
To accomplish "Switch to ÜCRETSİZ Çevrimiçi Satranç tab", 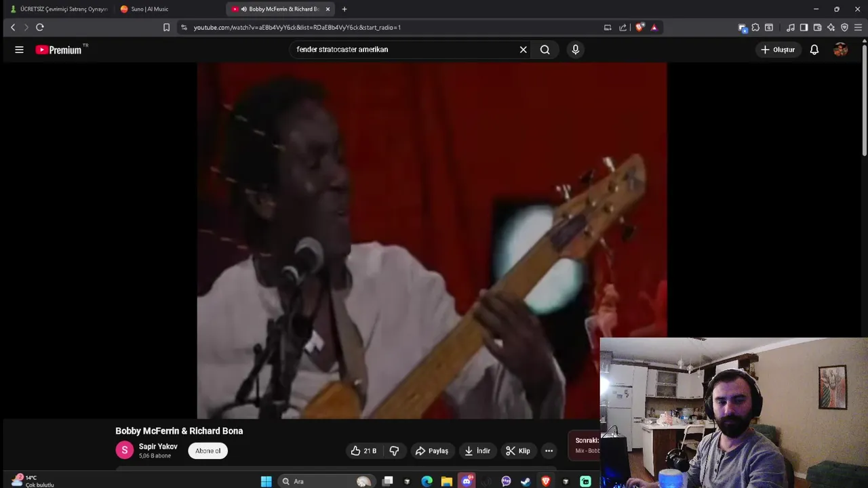I will (58, 9).
